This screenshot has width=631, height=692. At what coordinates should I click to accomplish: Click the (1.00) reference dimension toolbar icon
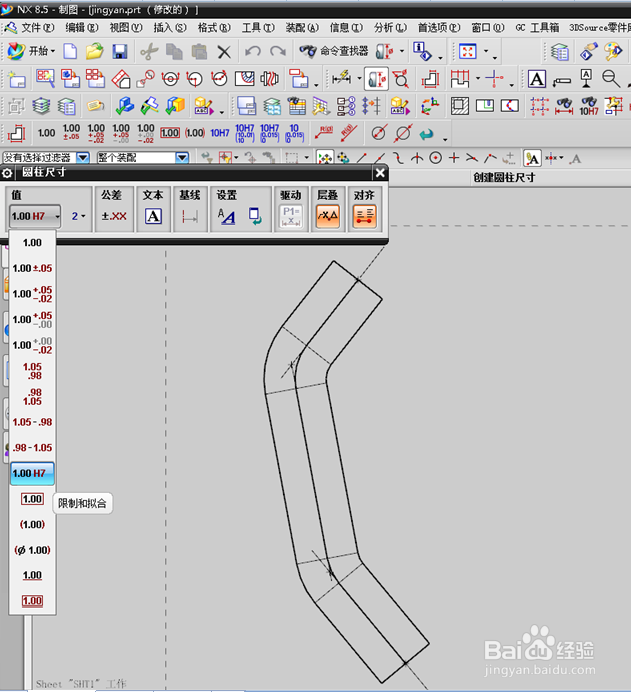coord(195,133)
